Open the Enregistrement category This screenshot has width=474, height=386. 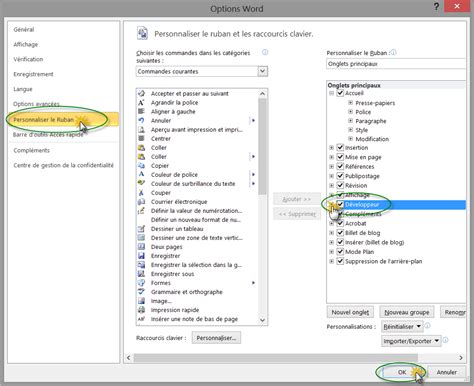coord(33,74)
